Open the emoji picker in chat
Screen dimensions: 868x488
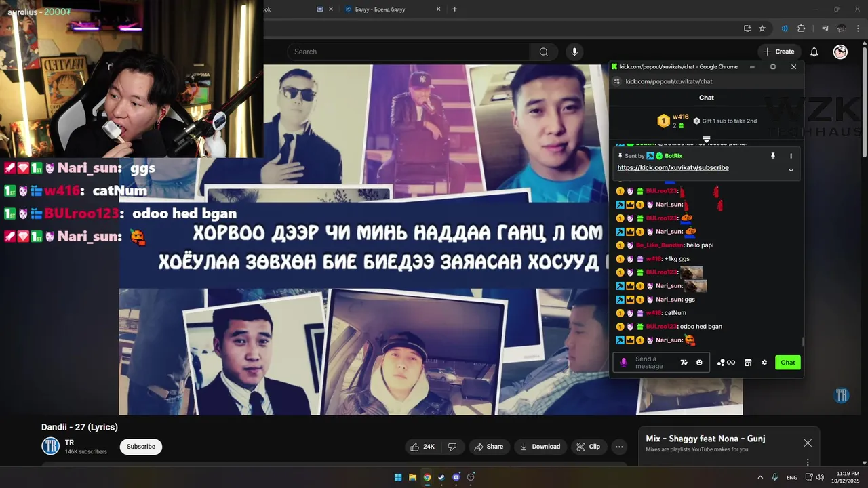point(699,363)
